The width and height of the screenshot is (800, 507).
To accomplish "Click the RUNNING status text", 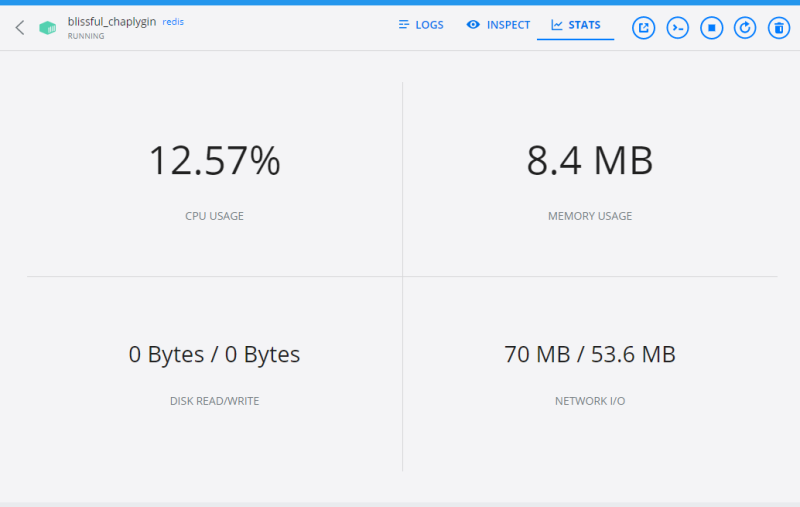I will click(86, 36).
